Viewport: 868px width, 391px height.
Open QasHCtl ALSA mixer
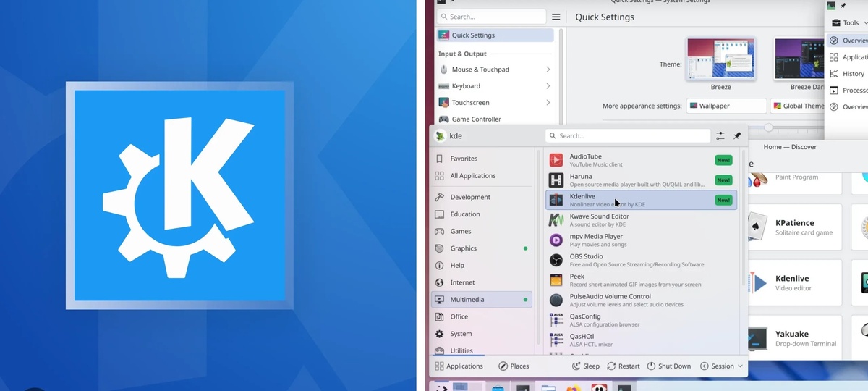(x=641, y=340)
